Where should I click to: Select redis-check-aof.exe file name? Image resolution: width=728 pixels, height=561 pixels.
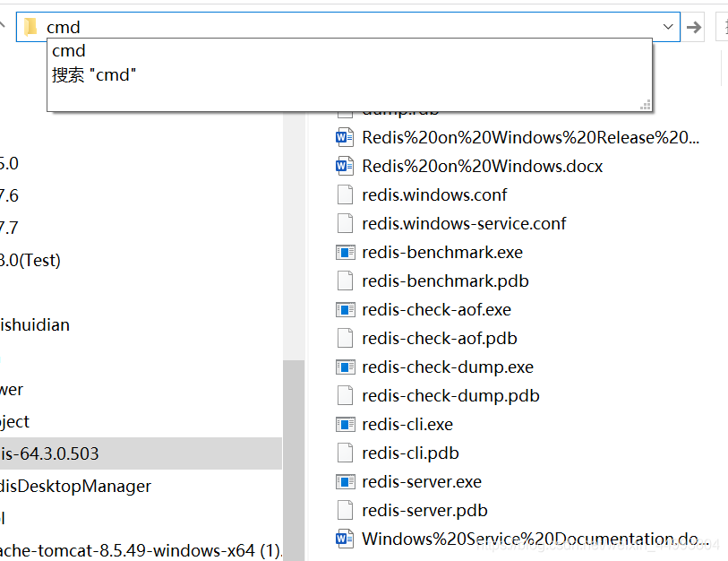(x=436, y=309)
